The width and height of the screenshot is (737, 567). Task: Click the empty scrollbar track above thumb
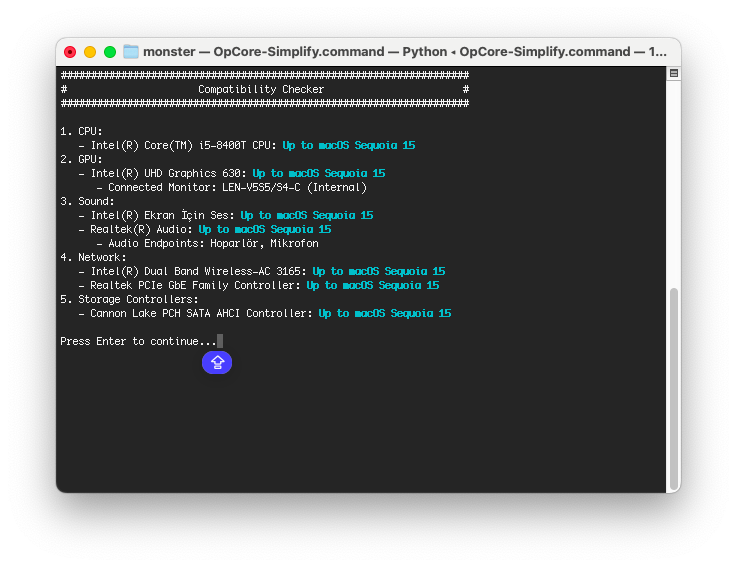(673, 180)
